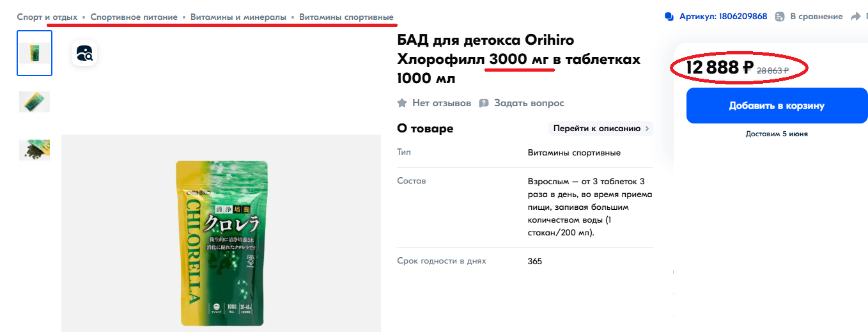
Task: Click the share arrow icon
Action: [x=855, y=17]
